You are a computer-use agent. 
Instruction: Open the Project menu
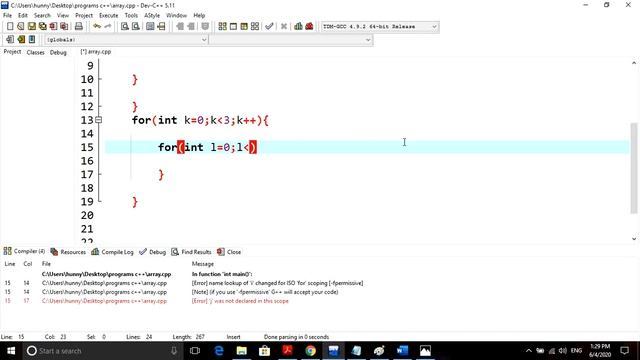[84, 16]
